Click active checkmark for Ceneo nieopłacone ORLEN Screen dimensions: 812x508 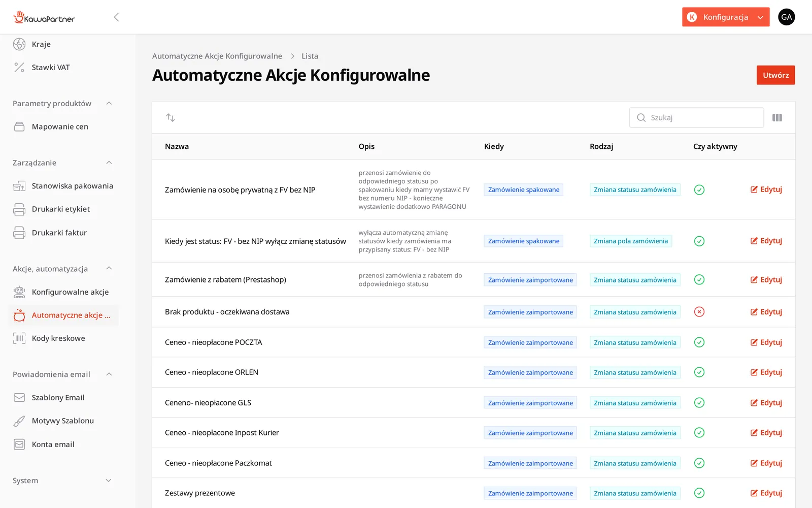pyautogui.click(x=699, y=372)
